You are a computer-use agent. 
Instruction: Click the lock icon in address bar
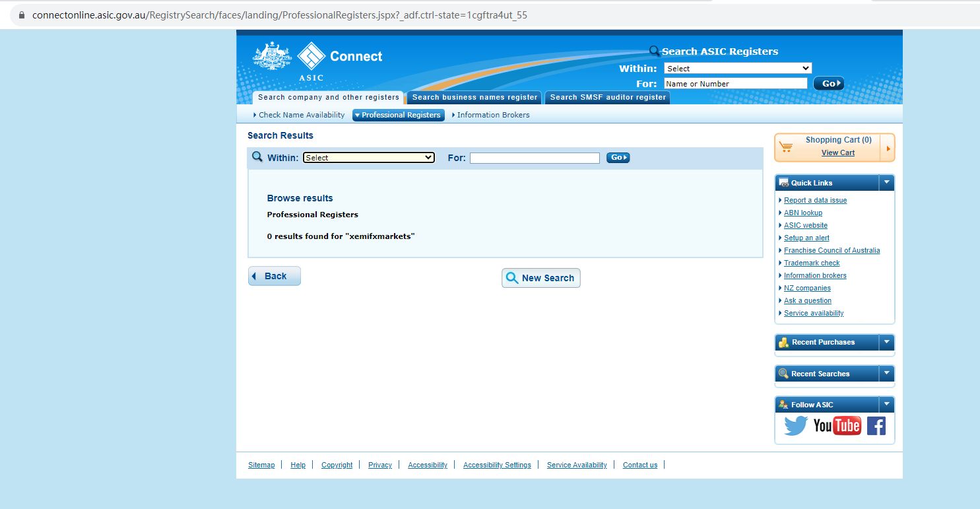21,15
